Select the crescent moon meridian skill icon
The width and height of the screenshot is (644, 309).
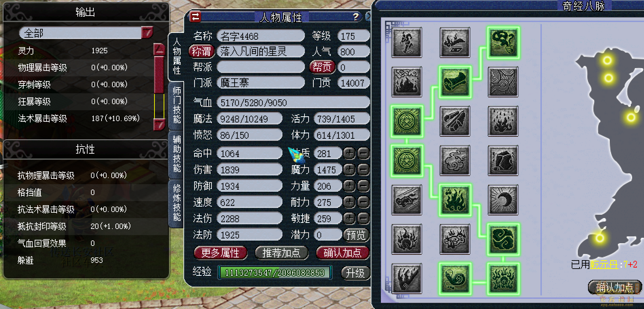[503, 200]
